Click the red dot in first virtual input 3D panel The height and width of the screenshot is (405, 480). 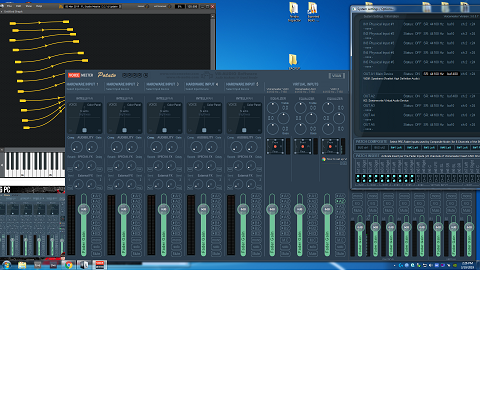[275, 147]
